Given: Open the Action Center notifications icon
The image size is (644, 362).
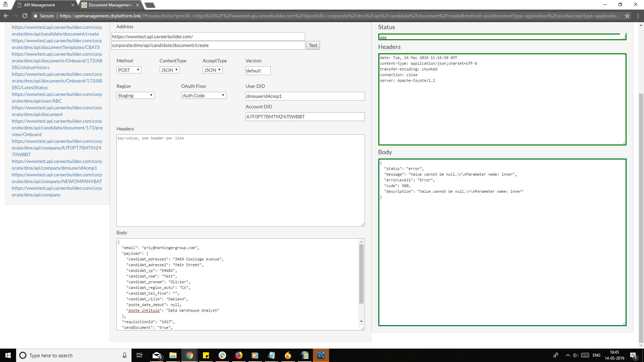Looking at the screenshot, I should pyautogui.click(x=634, y=356).
